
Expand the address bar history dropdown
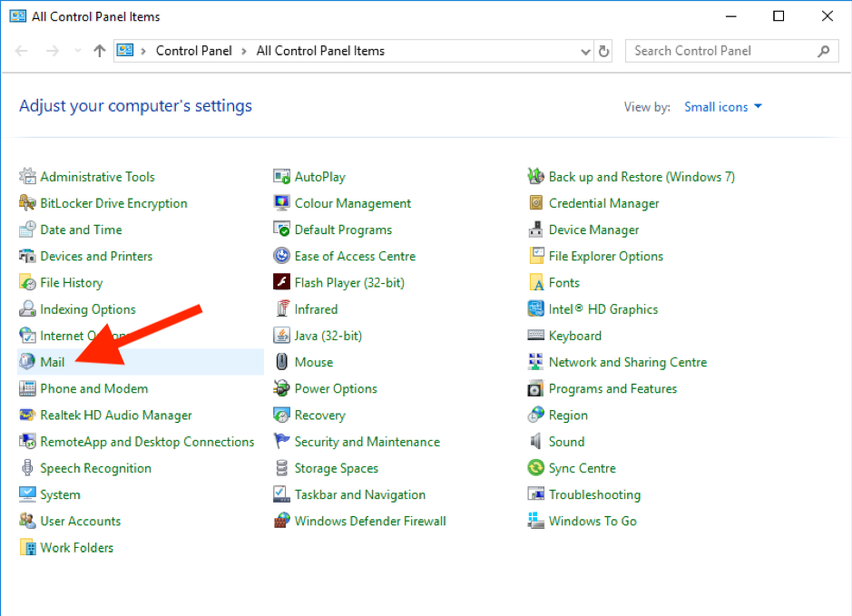pyautogui.click(x=585, y=52)
